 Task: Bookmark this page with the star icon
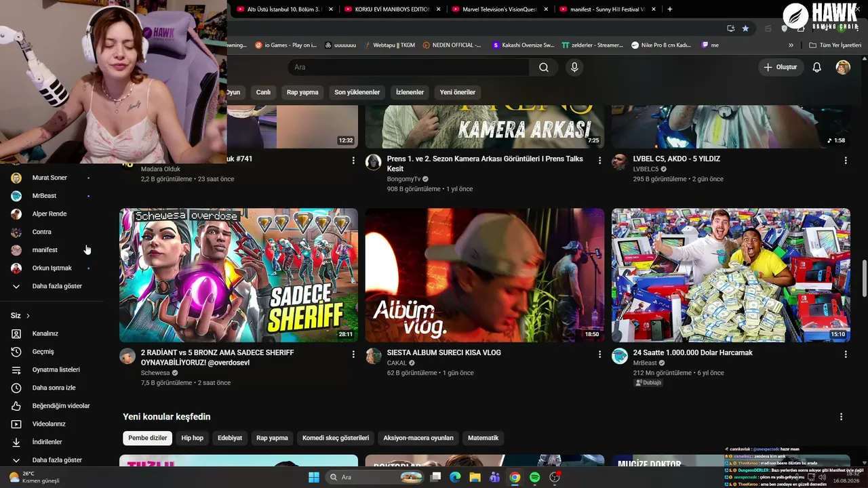tap(745, 28)
